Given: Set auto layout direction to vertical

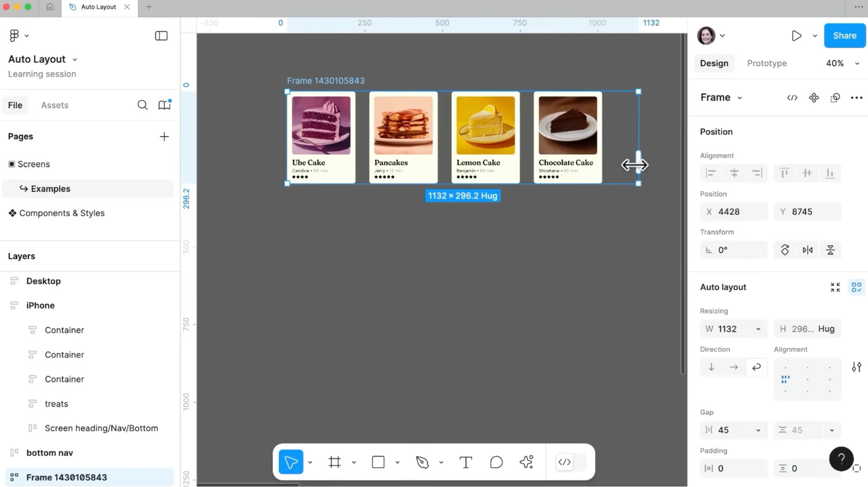Looking at the screenshot, I should point(711,367).
